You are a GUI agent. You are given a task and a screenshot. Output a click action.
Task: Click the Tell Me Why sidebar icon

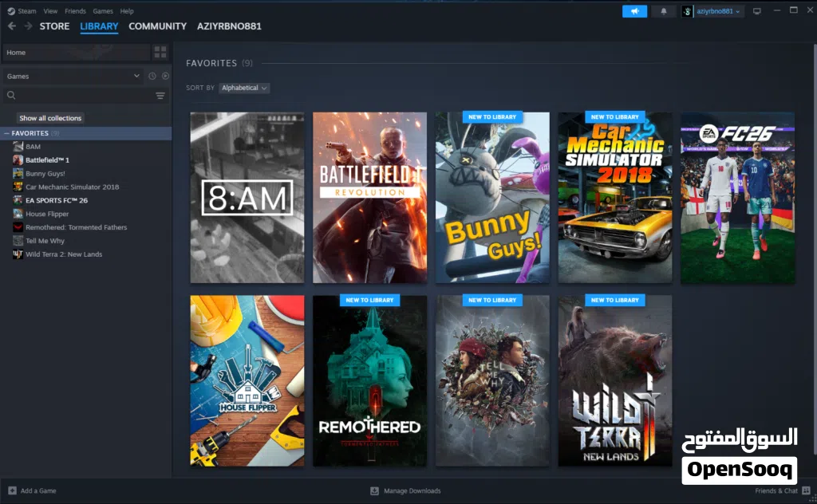pos(18,241)
